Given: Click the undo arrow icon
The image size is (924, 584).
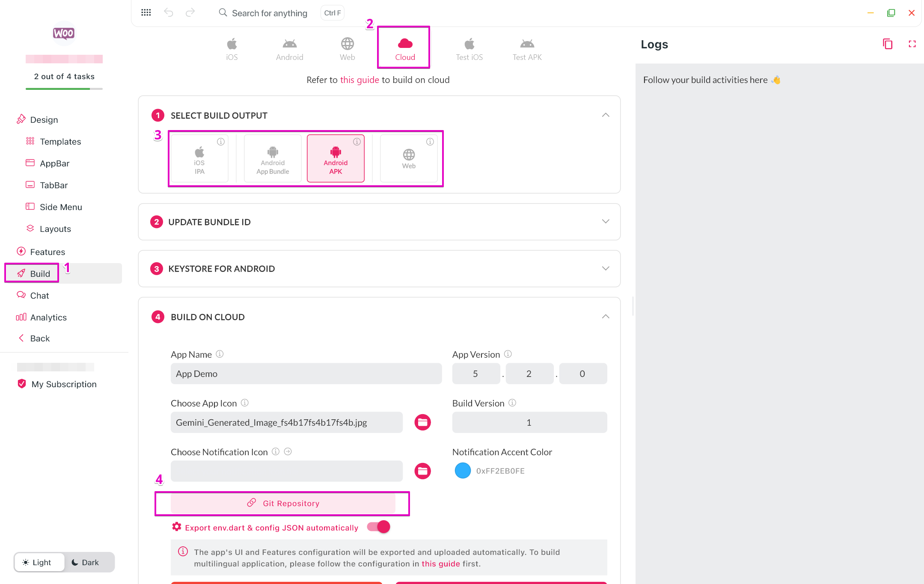Looking at the screenshot, I should click(x=169, y=12).
